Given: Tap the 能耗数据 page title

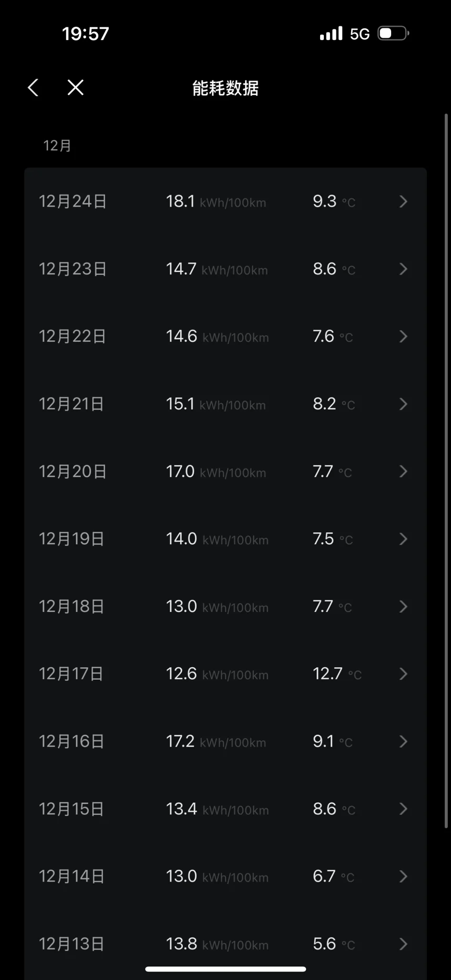Looking at the screenshot, I should [x=225, y=88].
